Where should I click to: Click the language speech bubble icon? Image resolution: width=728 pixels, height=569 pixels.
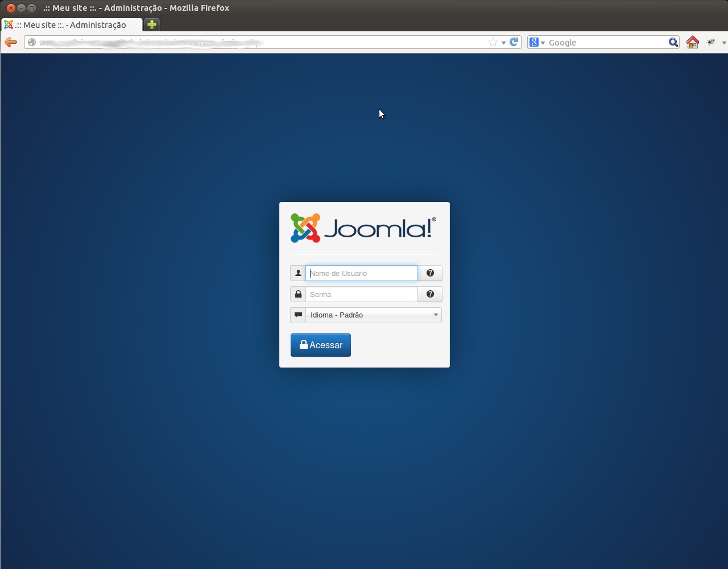[x=298, y=315]
